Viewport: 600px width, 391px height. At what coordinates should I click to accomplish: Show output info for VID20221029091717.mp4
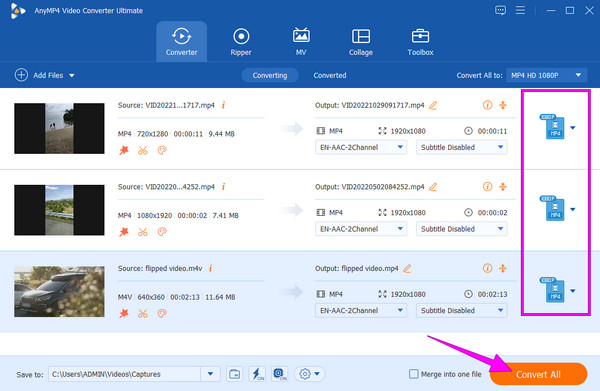[x=487, y=105]
